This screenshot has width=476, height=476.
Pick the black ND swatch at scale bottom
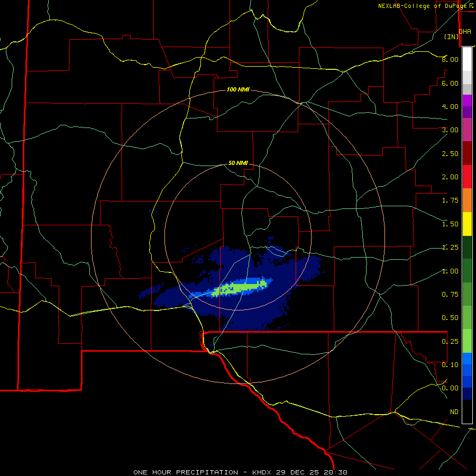click(467, 411)
